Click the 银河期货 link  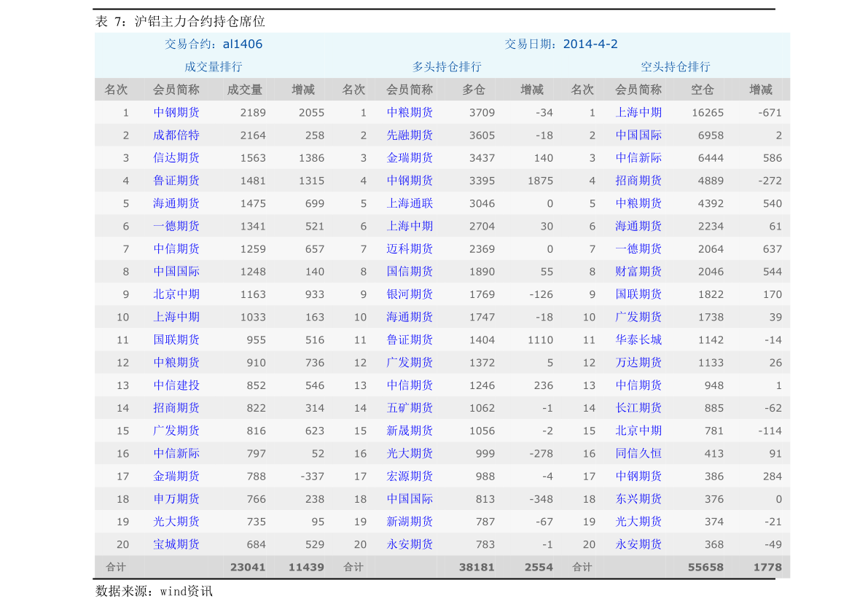tap(410, 294)
